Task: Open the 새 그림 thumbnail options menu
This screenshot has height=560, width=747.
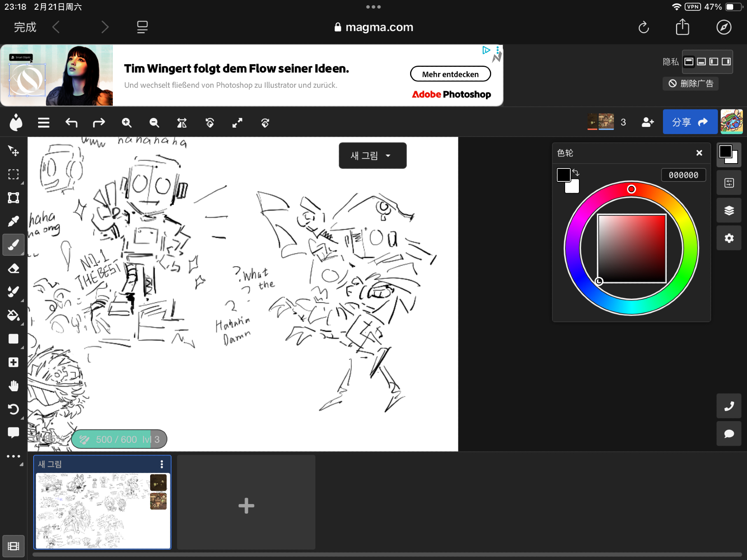Action: click(x=162, y=464)
